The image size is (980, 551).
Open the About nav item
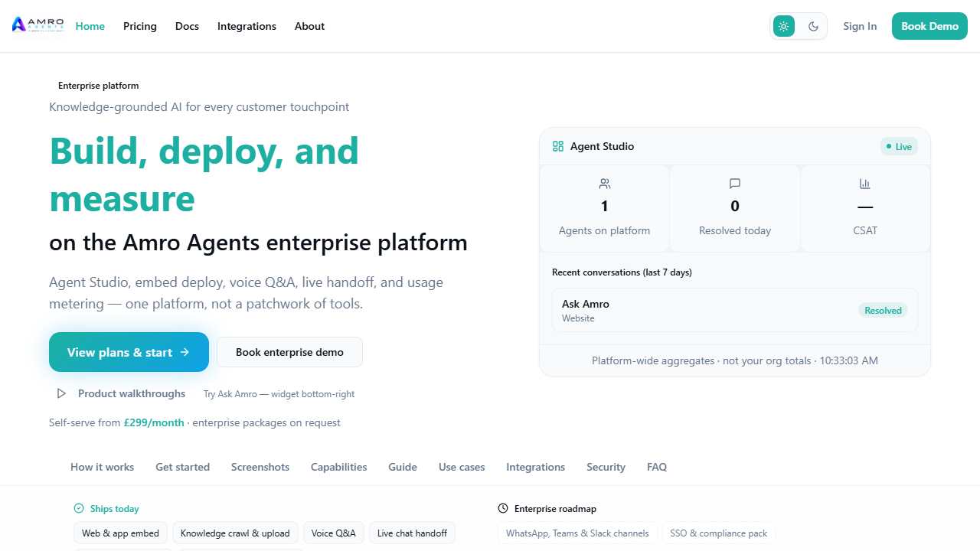309,26
